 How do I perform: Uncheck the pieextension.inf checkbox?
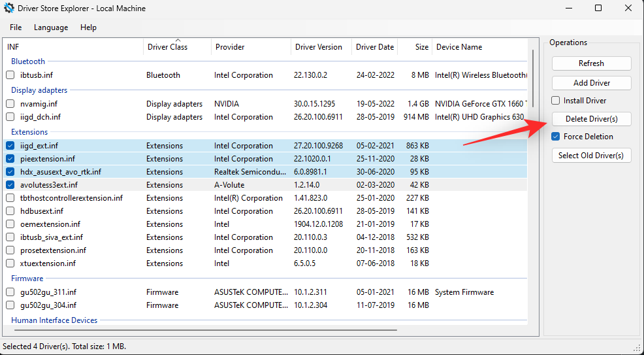(x=10, y=159)
